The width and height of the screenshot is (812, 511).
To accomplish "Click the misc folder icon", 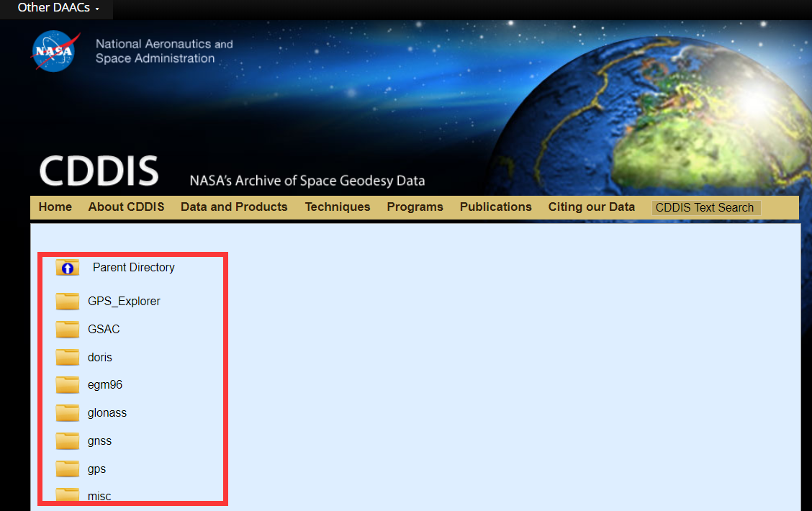I will [68, 494].
